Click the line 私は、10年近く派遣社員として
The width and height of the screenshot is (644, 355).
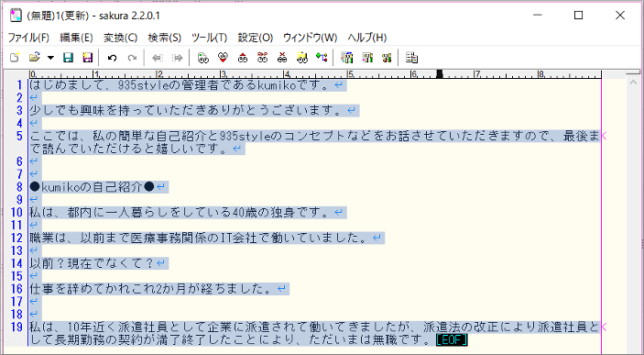coord(314,327)
